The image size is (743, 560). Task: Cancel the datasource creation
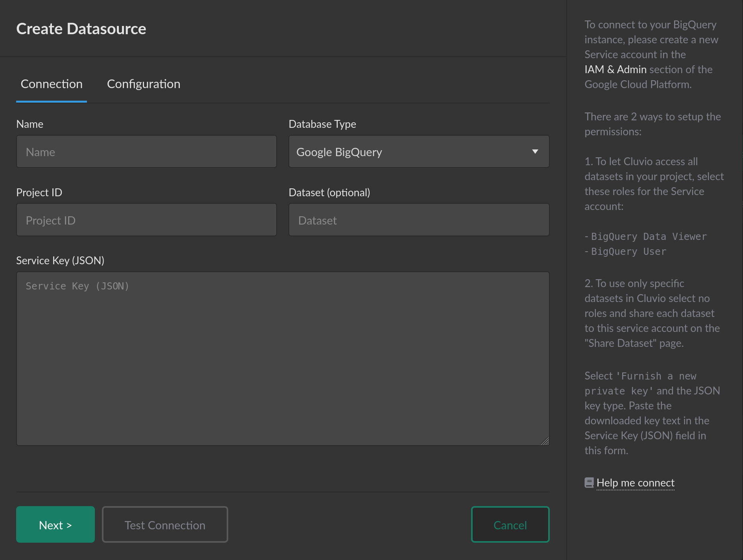point(510,525)
